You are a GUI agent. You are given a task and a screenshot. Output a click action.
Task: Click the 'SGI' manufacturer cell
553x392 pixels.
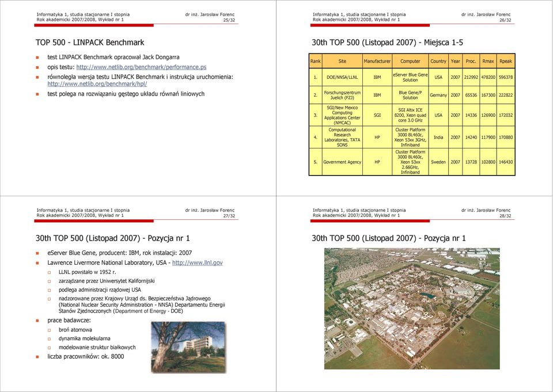[x=377, y=115]
